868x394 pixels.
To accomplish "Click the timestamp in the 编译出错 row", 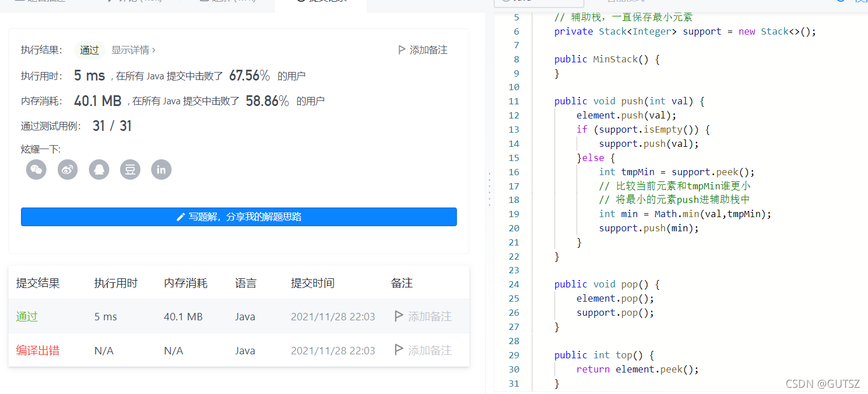I will pos(333,350).
